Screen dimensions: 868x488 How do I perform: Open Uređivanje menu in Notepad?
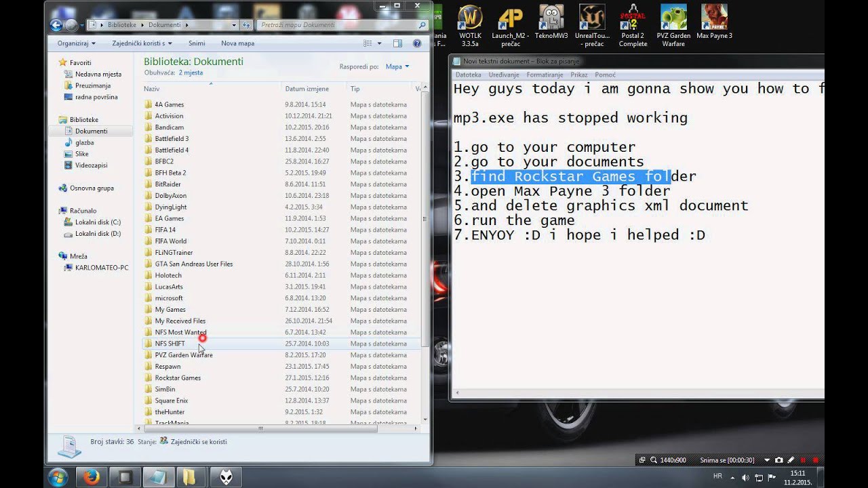click(x=504, y=75)
